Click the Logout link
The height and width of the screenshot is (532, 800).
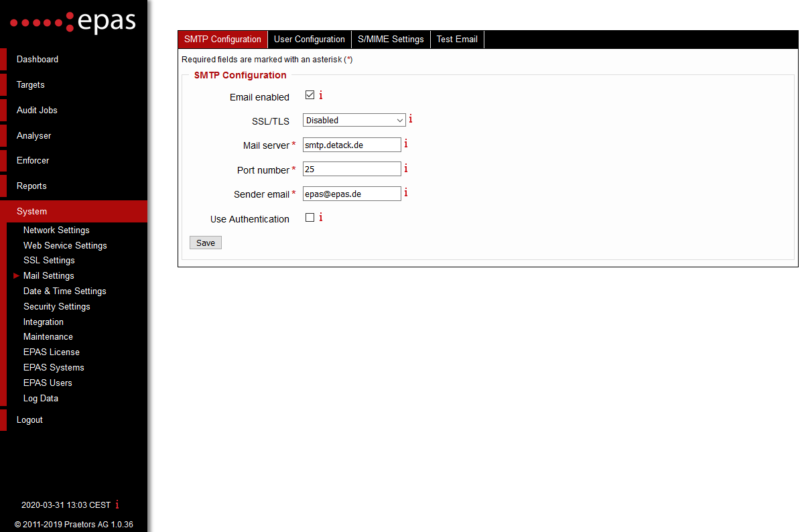29,419
